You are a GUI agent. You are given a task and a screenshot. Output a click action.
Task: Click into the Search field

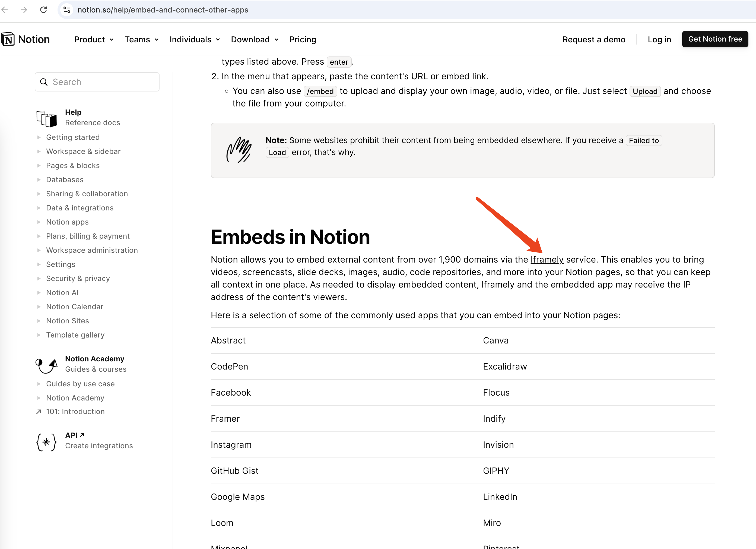(97, 82)
